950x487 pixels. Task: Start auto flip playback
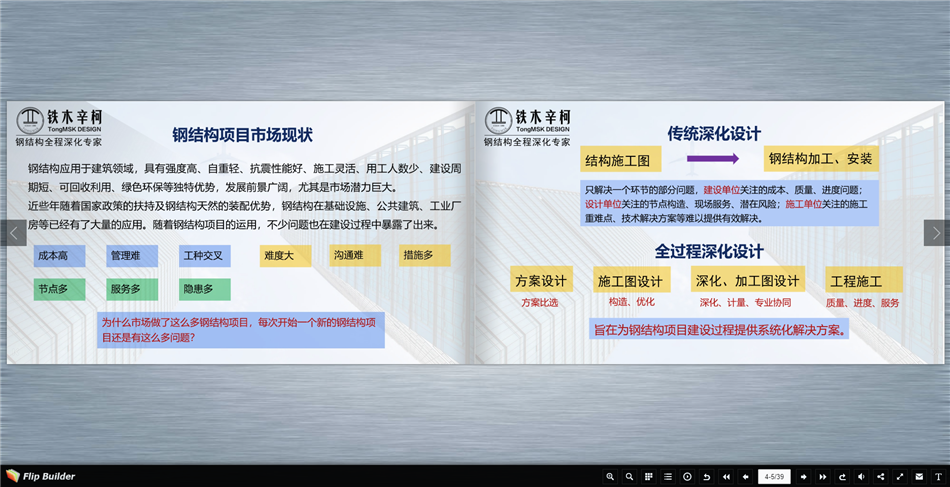point(687,477)
